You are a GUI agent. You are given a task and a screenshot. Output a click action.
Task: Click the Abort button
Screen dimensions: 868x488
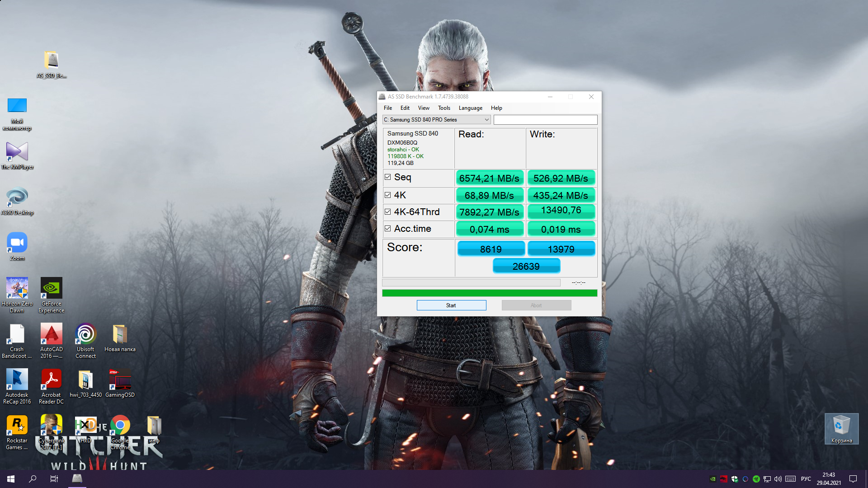[537, 305]
